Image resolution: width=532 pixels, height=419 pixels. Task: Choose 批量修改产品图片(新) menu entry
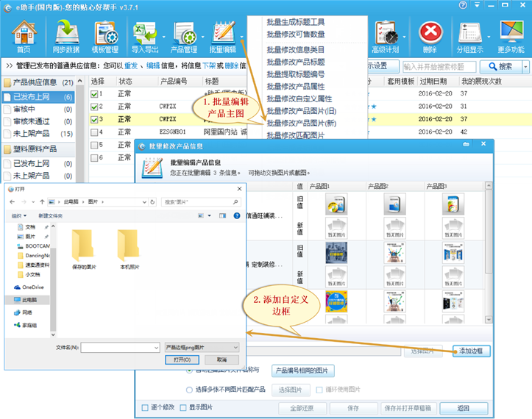tap(301, 123)
